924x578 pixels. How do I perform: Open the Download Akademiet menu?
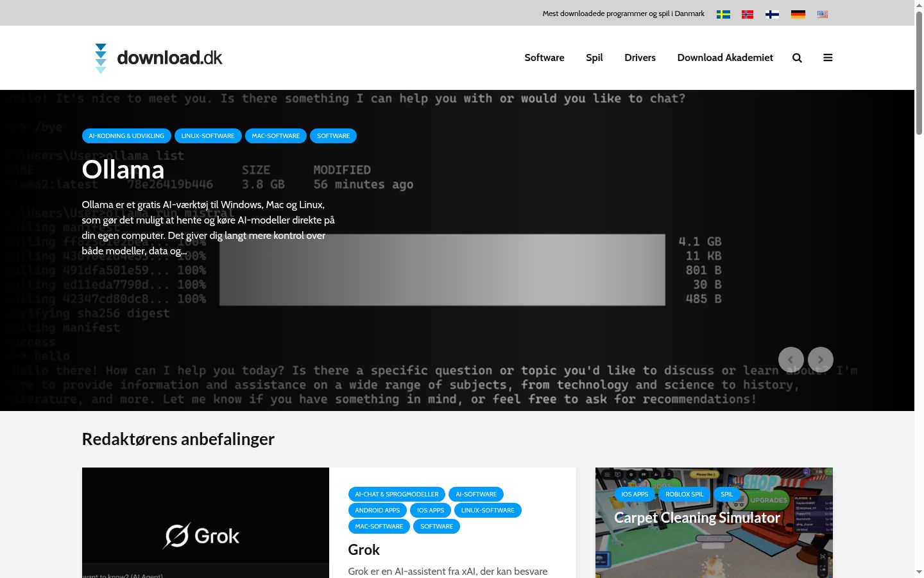[725, 58]
